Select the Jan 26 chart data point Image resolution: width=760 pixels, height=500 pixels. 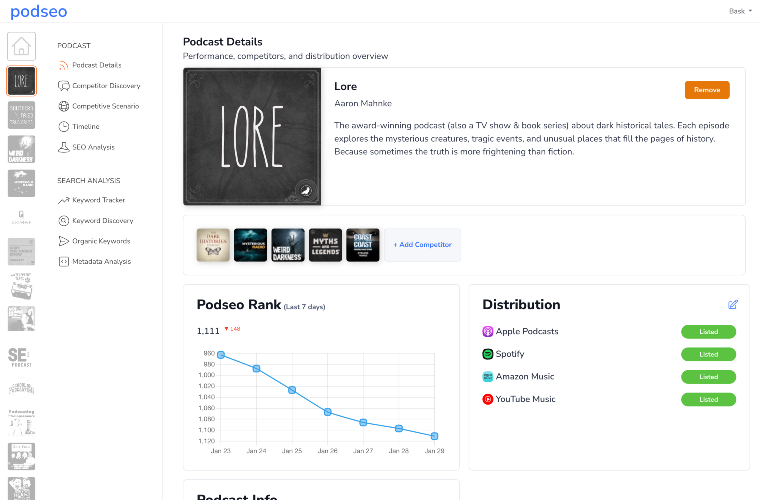click(328, 412)
